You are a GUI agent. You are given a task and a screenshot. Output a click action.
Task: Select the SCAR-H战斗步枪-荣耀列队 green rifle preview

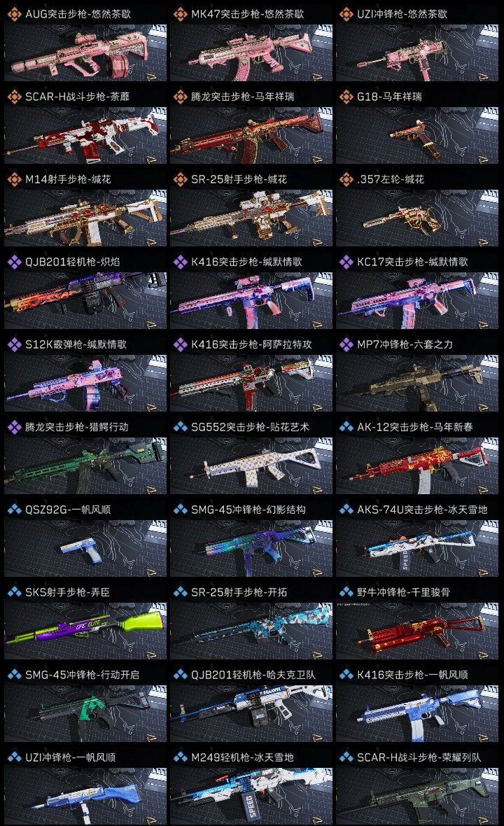[x=417, y=796]
